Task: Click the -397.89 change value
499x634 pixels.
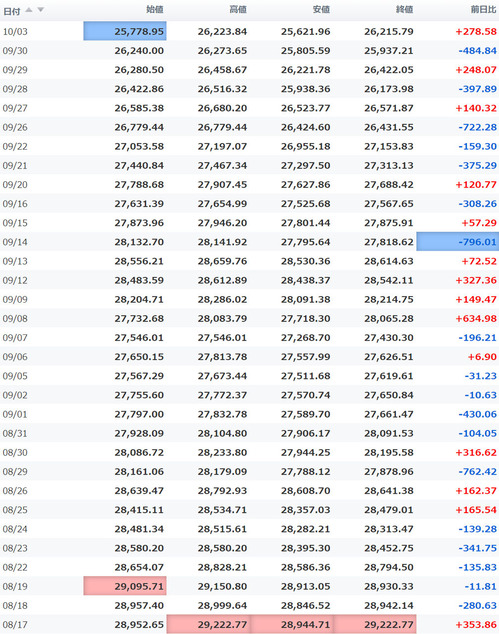Action: (x=477, y=89)
